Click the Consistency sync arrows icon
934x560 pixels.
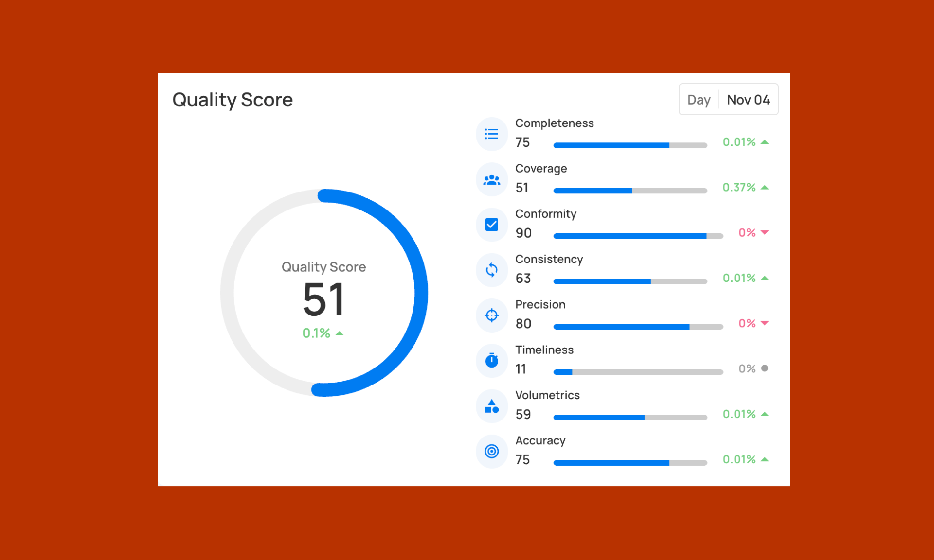click(491, 270)
